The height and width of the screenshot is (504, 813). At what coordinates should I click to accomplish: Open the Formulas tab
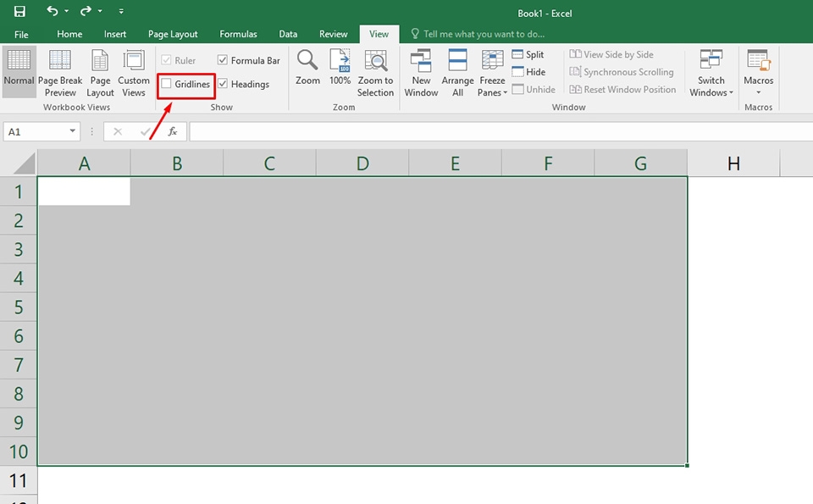coord(238,34)
